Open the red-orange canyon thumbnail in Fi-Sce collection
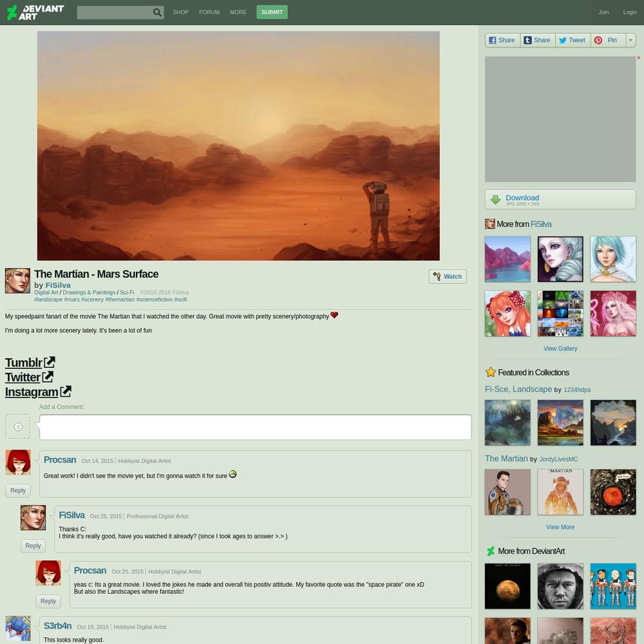 click(x=560, y=422)
